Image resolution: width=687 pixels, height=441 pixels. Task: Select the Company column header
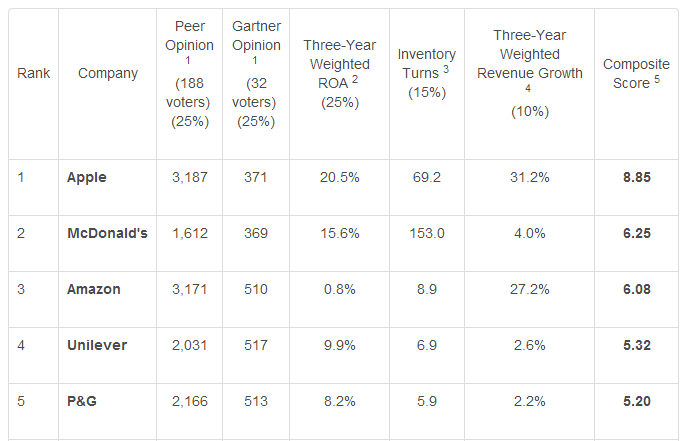(x=108, y=73)
